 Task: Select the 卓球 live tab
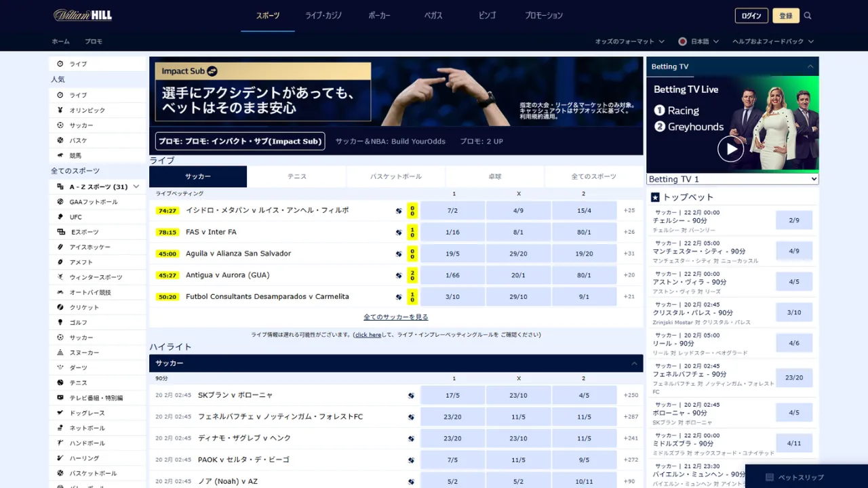coord(495,176)
